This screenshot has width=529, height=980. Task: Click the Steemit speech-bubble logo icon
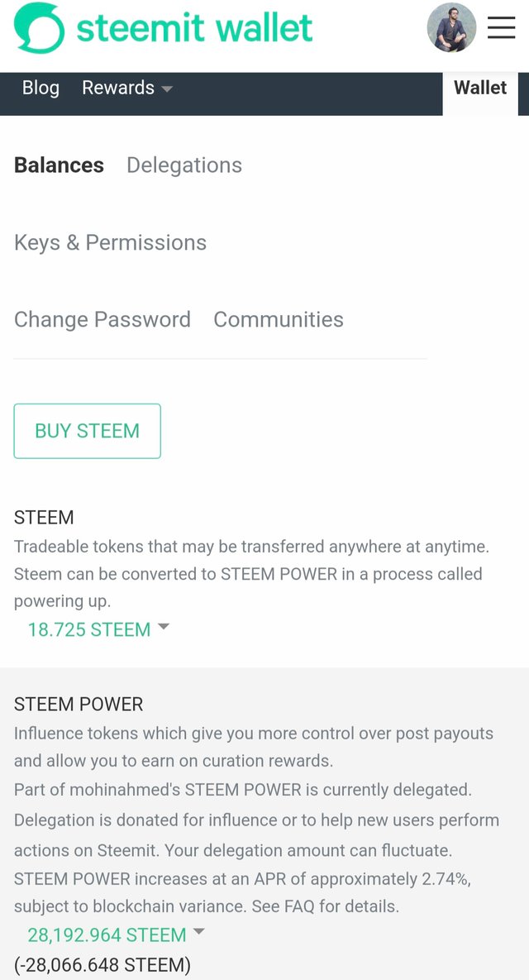point(39,28)
